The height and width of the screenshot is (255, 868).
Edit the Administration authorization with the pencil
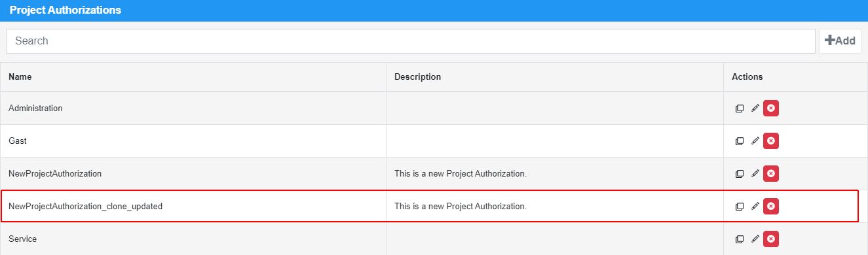755,108
